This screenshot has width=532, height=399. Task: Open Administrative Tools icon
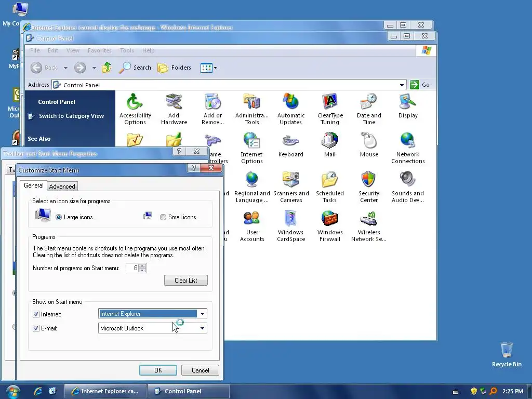[x=252, y=109]
